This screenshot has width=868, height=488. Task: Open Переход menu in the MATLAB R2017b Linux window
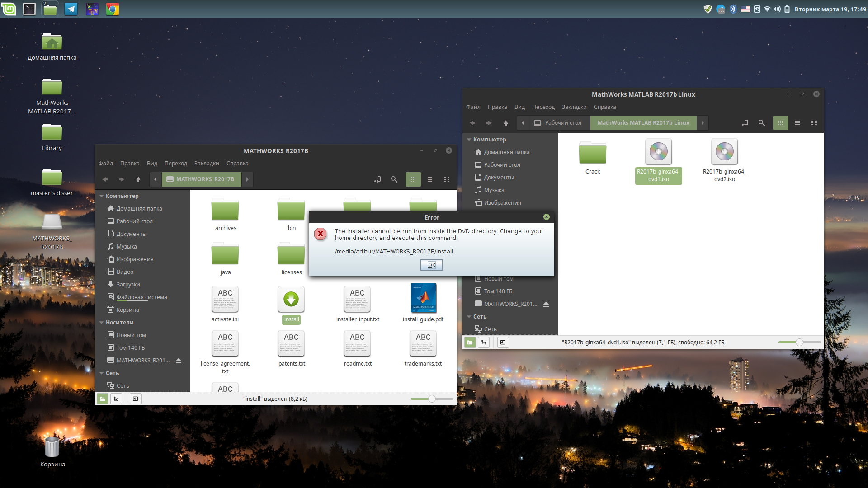[x=543, y=107]
